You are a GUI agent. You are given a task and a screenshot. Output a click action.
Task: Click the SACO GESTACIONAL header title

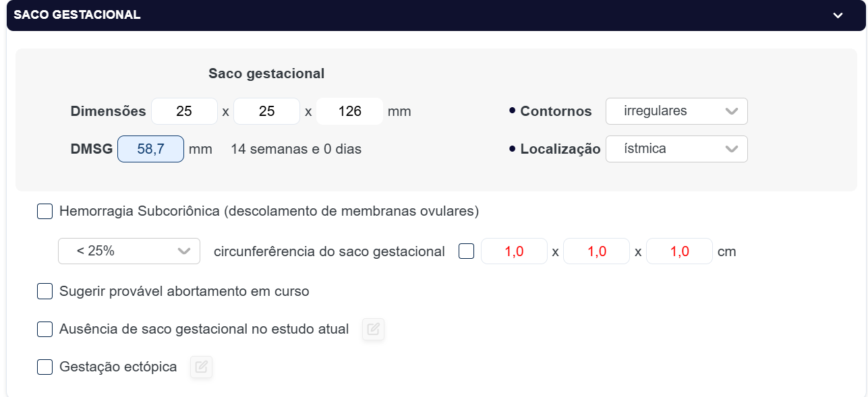[x=77, y=15]
